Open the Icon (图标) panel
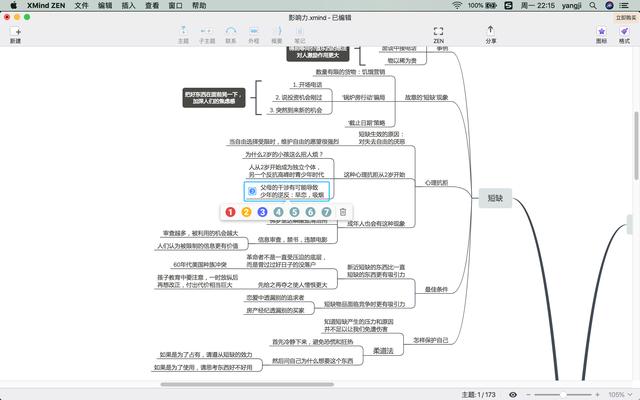Viewport: 640px width, 400px height. coord(601,35)
